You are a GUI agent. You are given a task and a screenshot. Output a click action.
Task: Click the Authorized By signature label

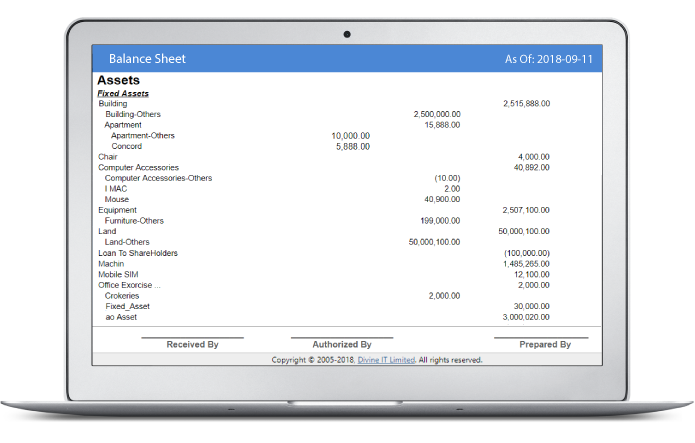(342, 344)
